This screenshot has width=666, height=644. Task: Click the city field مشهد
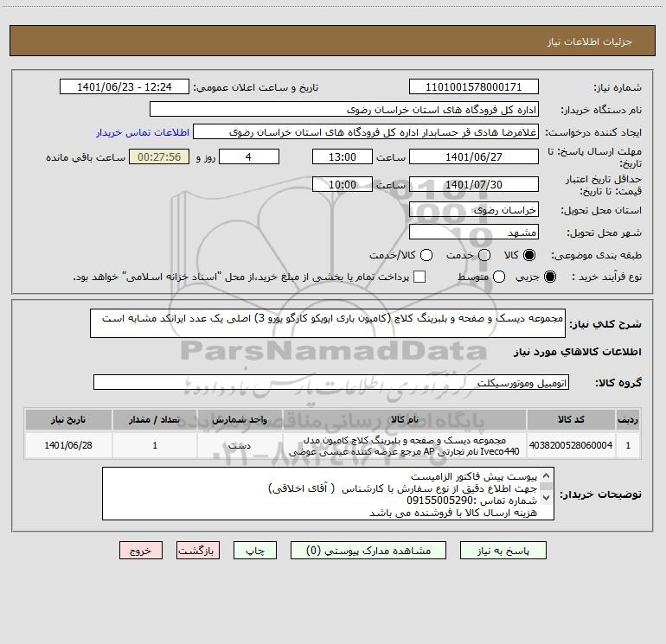point(474,233)
